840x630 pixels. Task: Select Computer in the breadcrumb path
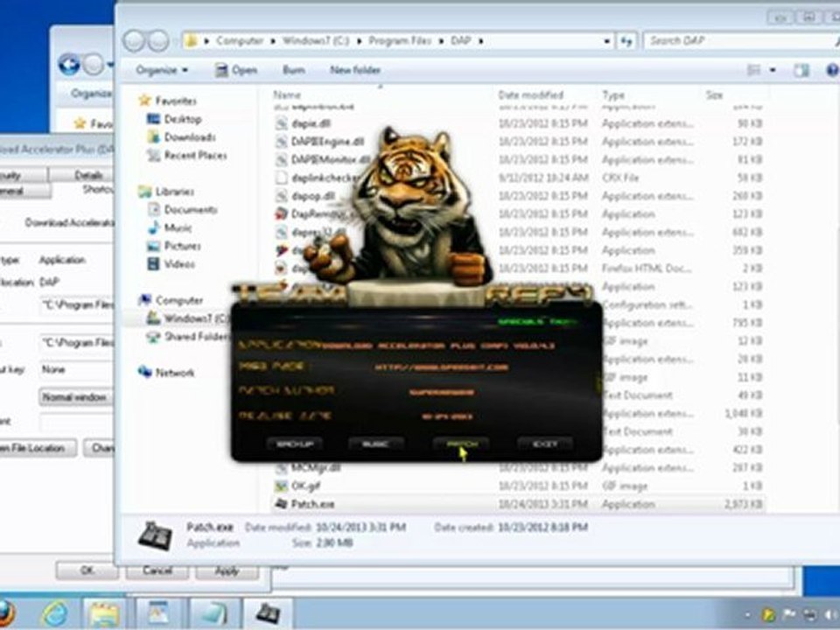[x=240, y=41]
